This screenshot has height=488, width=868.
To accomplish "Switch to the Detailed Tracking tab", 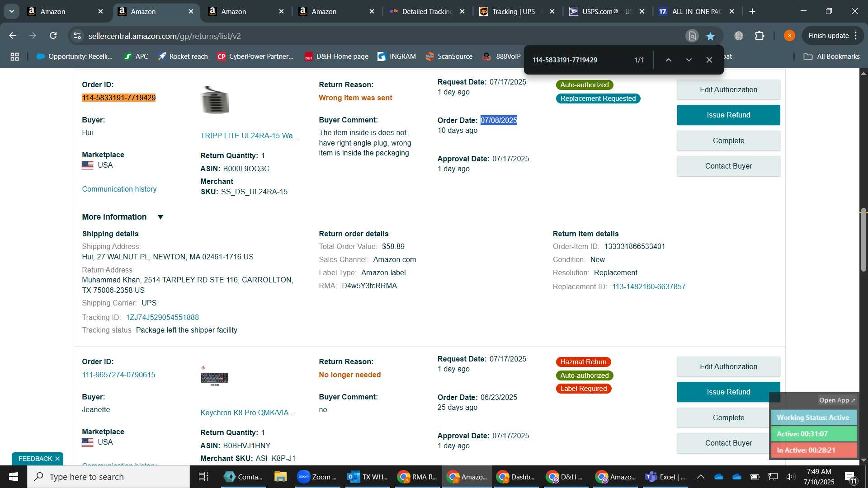I will 427,11.
